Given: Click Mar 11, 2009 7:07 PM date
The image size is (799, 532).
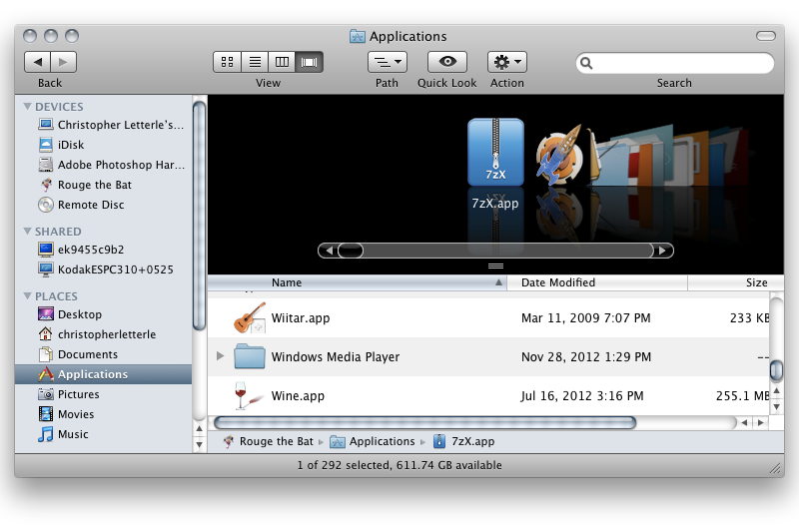Looking at the screenshot, I should (x=585, y=318).
